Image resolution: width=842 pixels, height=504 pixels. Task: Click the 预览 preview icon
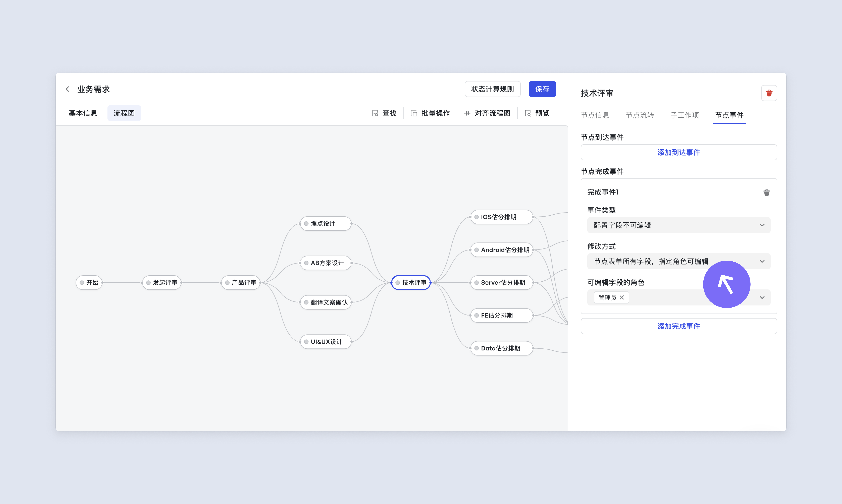pos(528,113)
